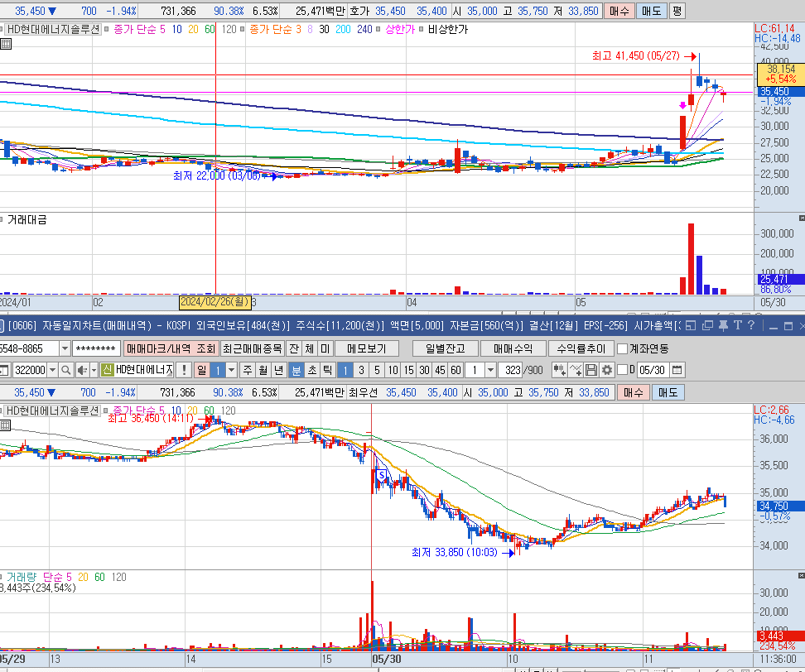
Task: Click the save diskette icon
Action: [591, 370]
